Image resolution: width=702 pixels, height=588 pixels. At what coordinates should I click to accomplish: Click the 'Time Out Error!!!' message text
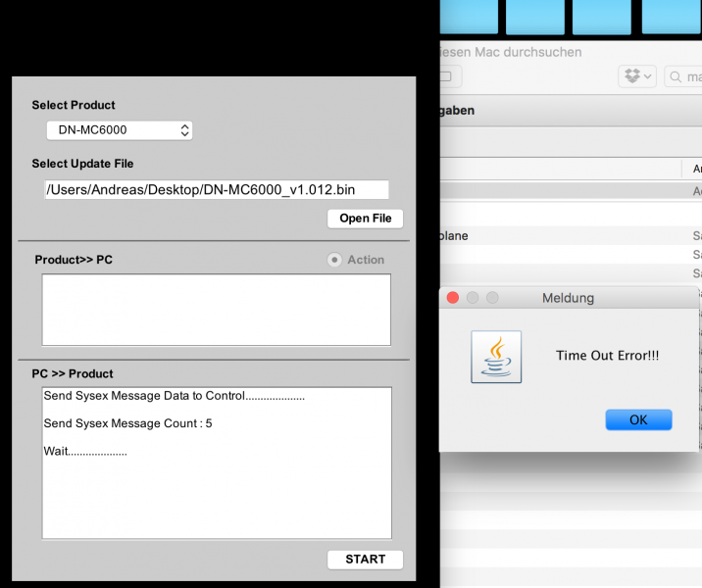pos(607,356)
